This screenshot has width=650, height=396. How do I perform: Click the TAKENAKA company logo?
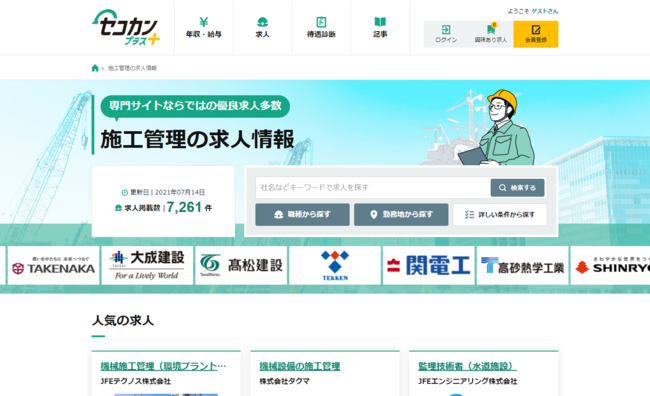coord(53,265)
